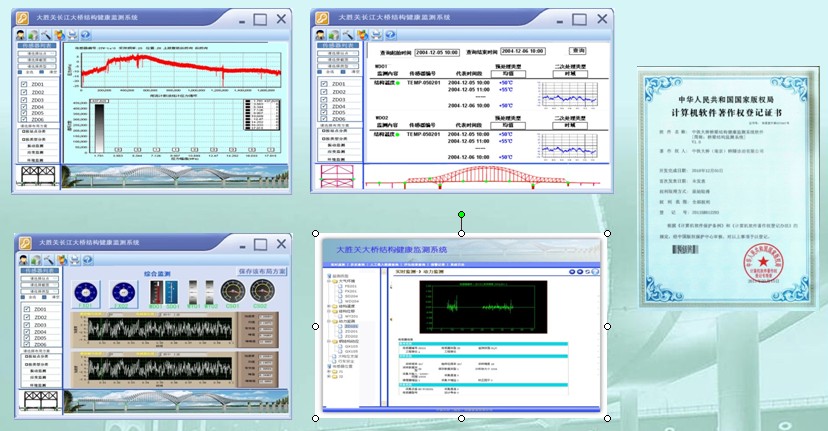Click the 传感器列表 header in top-left window

click(x=35, y=46)
